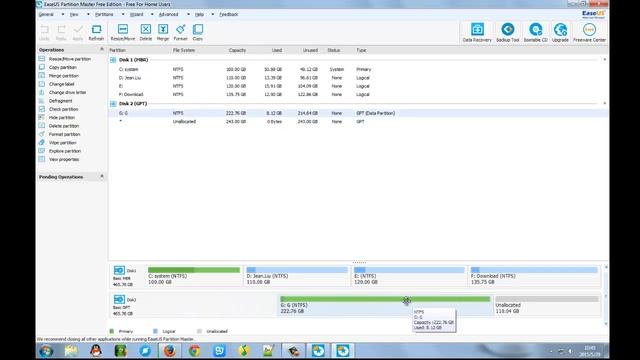Open the Help menu
Screen dimensions: 640x360
point(199,14)
